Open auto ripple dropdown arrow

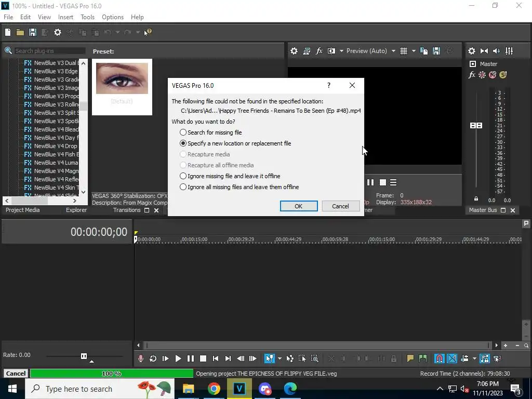point(474,358)
